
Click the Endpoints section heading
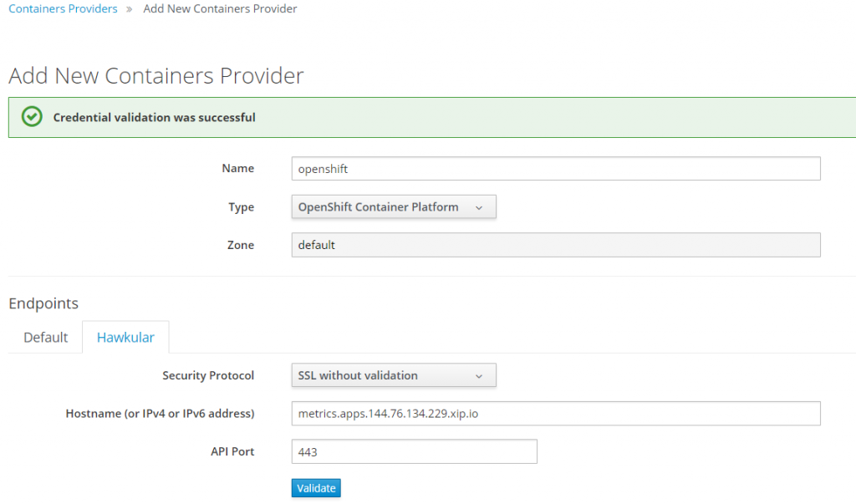tap(43, 303)
